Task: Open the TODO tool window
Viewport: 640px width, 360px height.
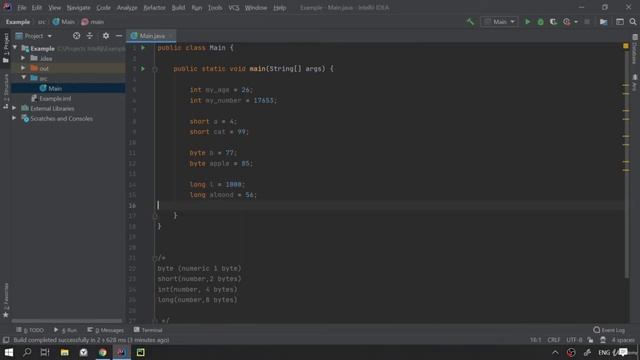Action: coord(29,330)
